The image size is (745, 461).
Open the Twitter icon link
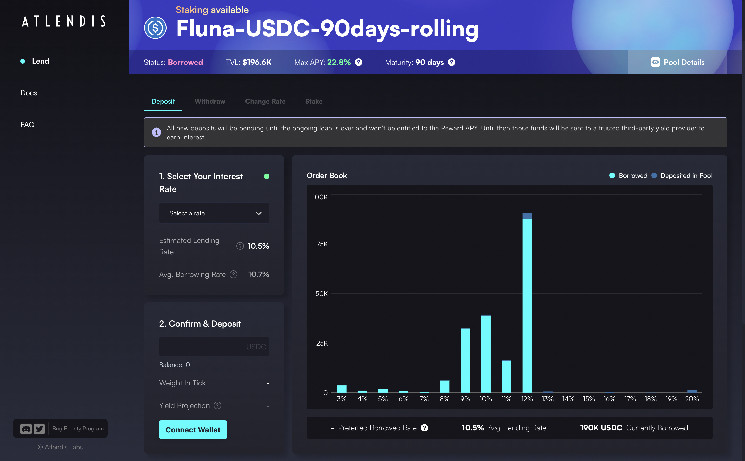(x=39, y=429)
